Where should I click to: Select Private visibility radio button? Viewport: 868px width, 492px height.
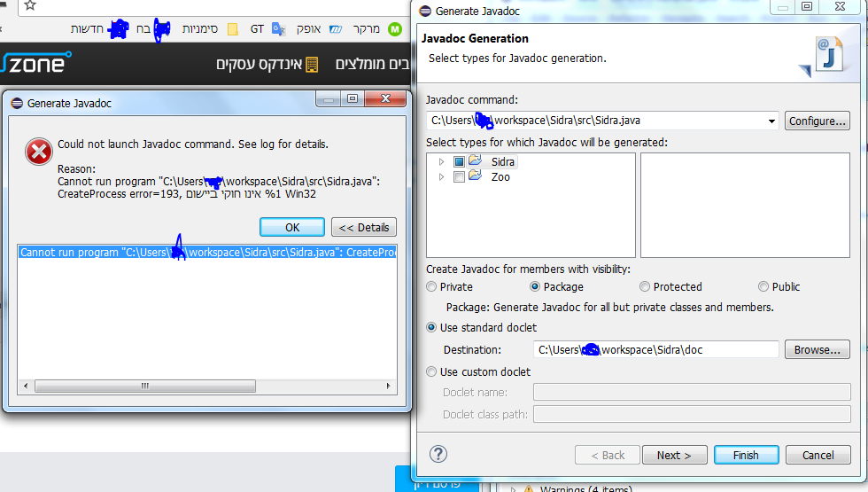[x=431, y=286]
